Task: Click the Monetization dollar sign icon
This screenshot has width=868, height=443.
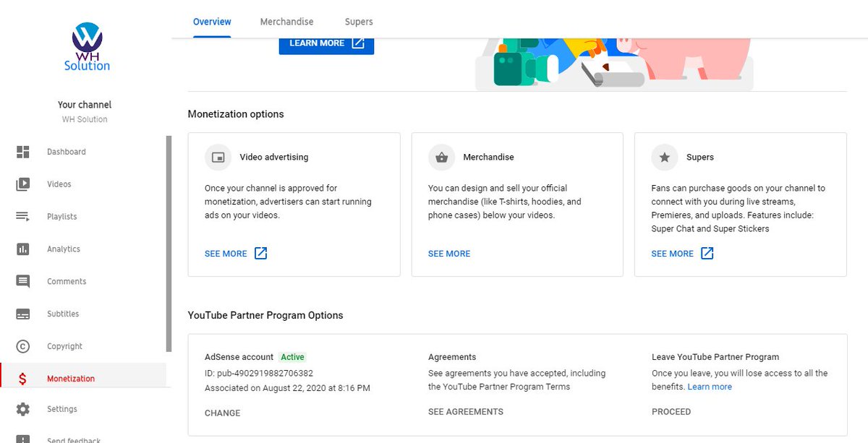Action: point(23,379)
